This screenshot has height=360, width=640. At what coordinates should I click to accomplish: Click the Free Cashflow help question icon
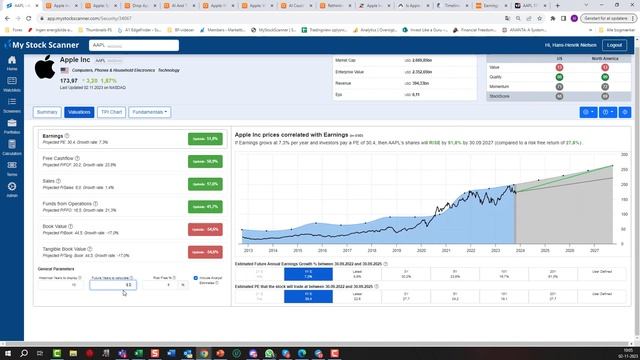77,158
